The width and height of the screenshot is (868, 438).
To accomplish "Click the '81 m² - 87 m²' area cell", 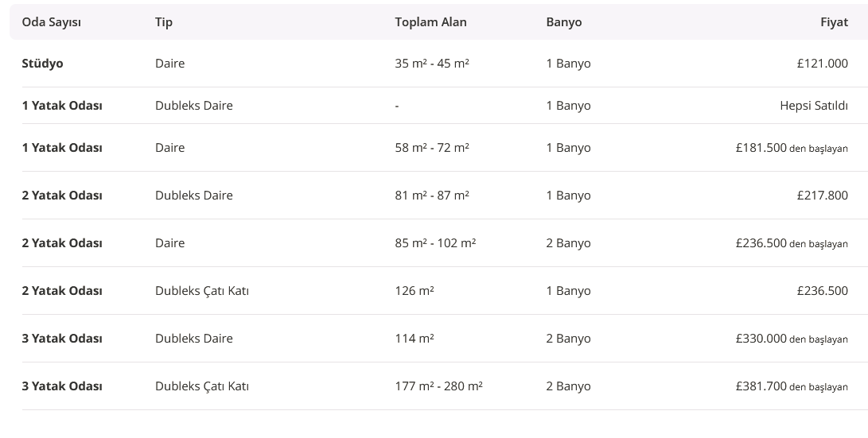I will coord(432,196).
